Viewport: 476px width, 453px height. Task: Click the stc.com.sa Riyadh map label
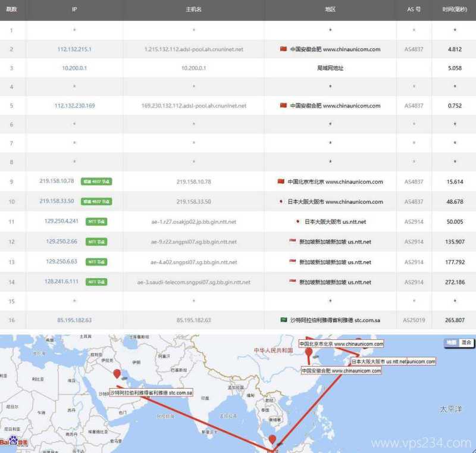(151, 393)
